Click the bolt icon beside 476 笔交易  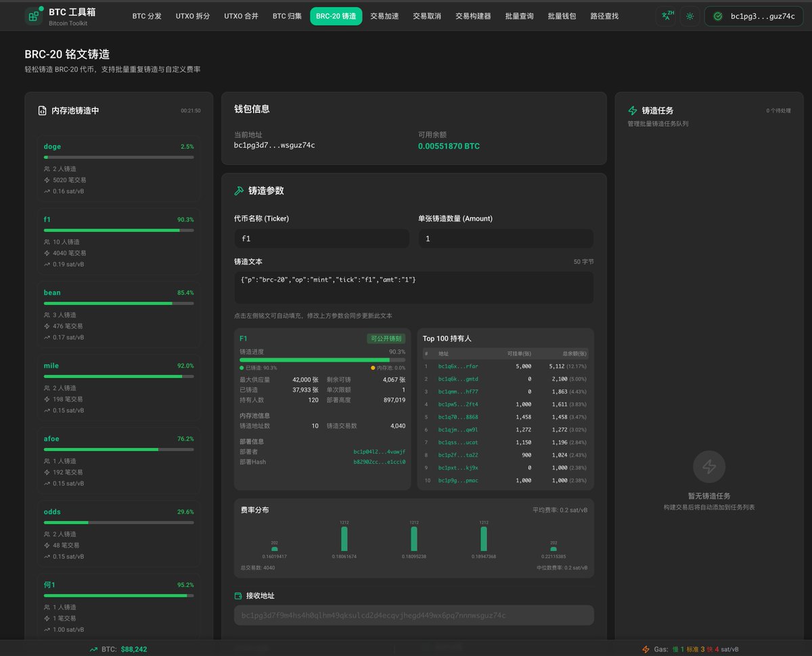coord(47,326)
